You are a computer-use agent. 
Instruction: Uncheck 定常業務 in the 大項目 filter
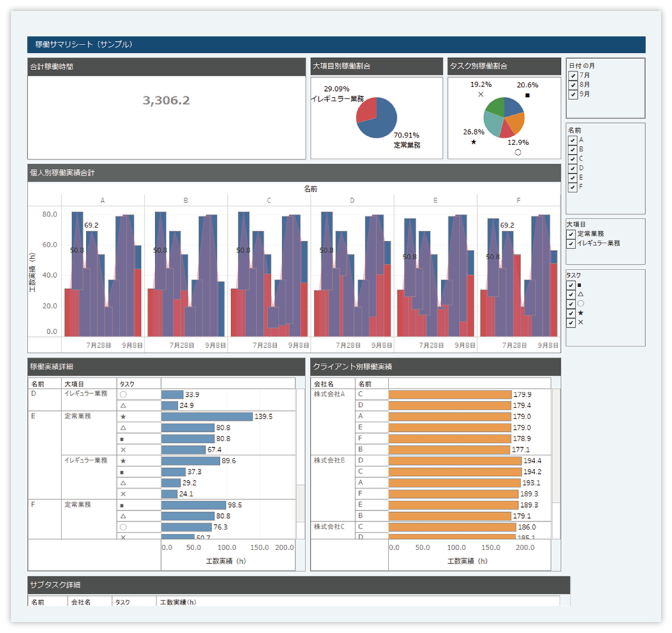[571, 234]
